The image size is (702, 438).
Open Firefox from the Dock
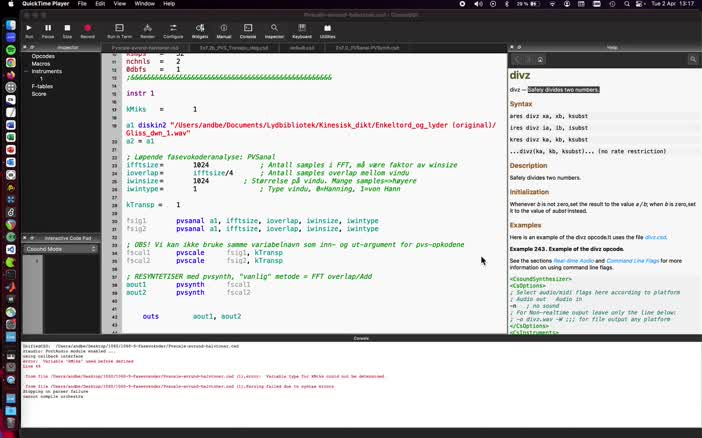pyautogui.click(x=11, y=75)
